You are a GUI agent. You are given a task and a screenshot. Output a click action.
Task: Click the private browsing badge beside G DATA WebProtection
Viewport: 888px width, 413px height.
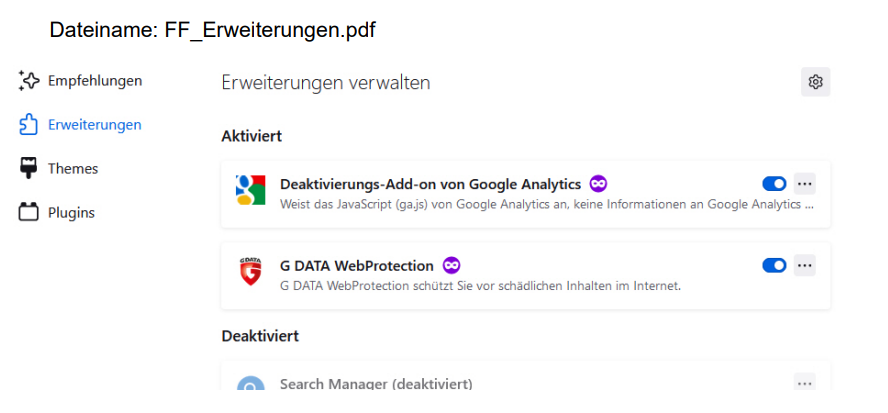[451, 265]
